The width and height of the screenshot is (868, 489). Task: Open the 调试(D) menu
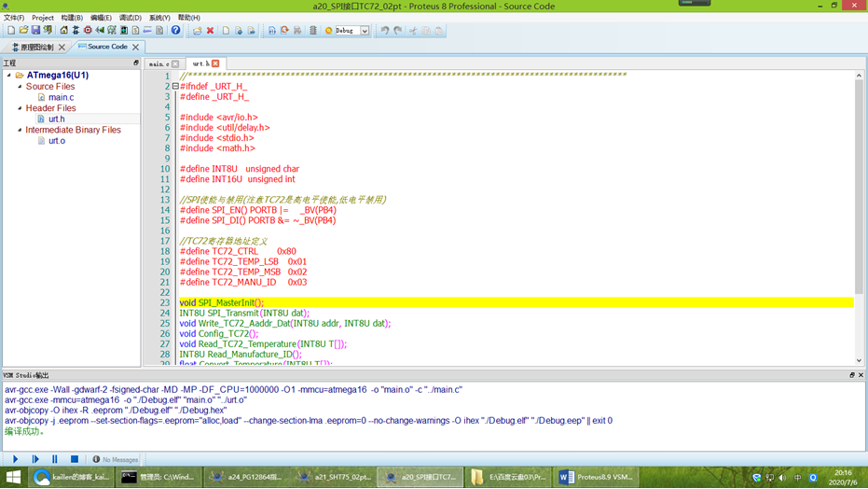[x=131, y=18]
